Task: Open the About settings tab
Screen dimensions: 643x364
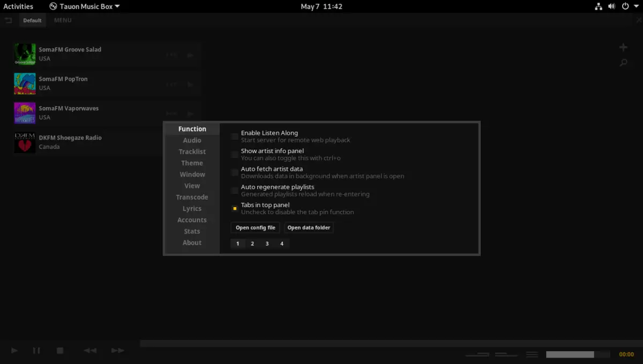Action: pos(192,242)
